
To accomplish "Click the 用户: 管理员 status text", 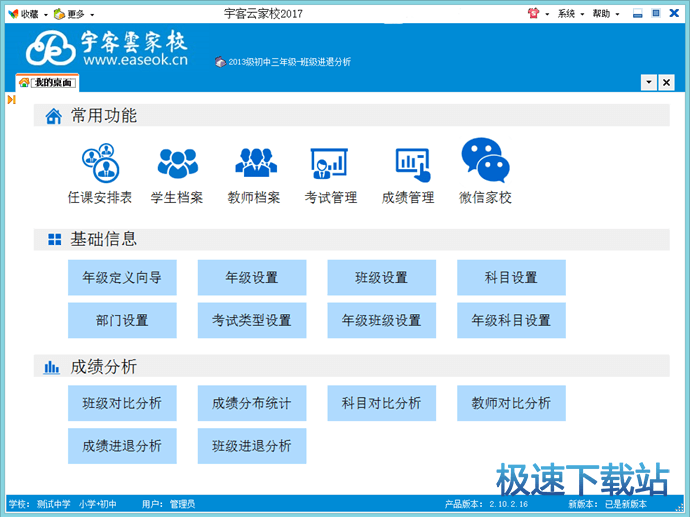I will (x=169, y=504).
